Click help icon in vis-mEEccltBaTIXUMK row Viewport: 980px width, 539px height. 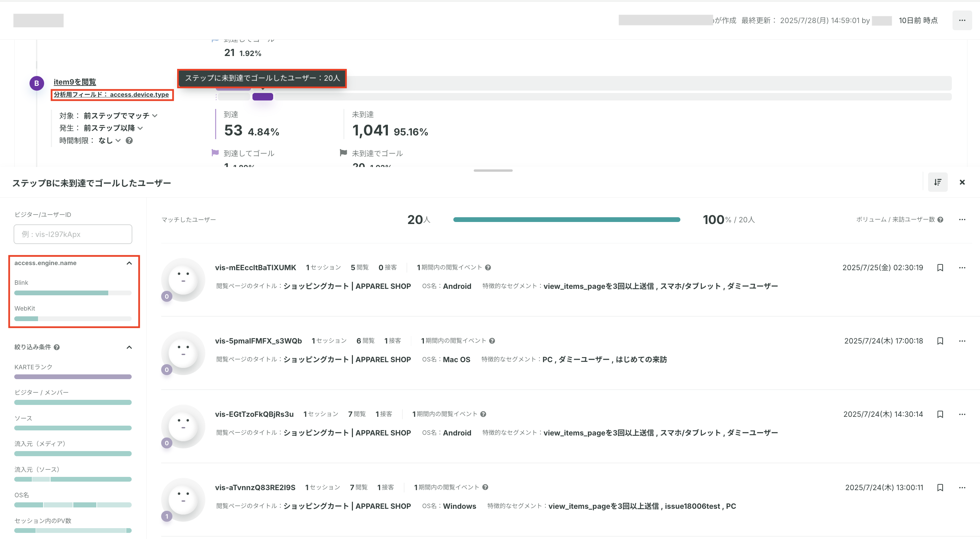pyautogui.click(x=488, y=267)
